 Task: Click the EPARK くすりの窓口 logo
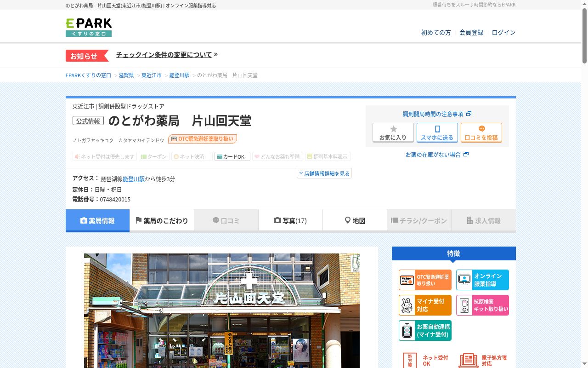click(x=89, y=27)
